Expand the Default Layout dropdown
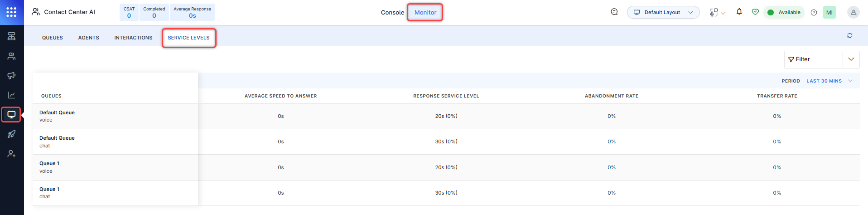The height and width of the screenshot is (215, 868). (x=663, y=12)
